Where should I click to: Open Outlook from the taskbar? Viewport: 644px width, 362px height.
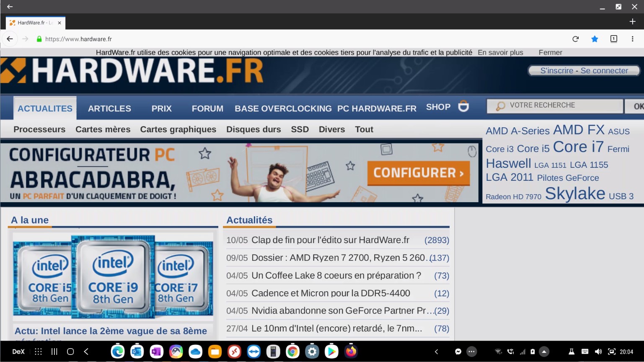point(137,352)
